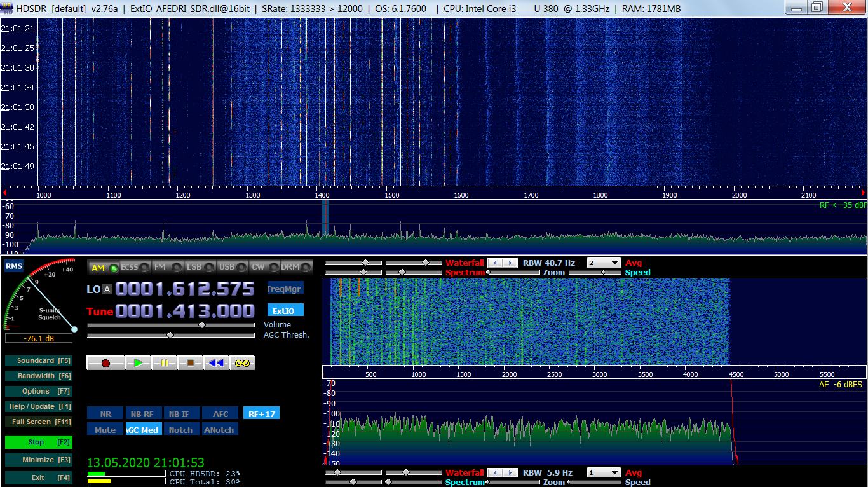Select DRM demodulation mode
Screen dimensions: 868x487
point(297,268)
